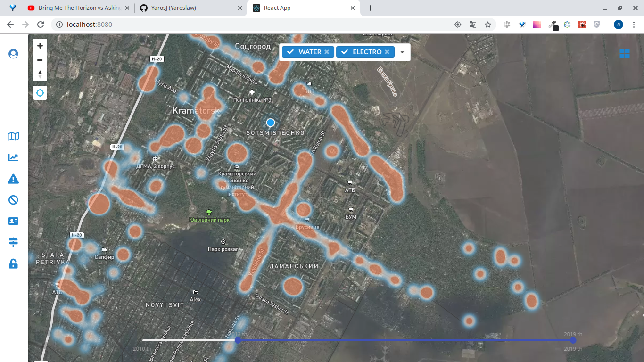Image resolution: width=644 pixels, height=362 pixels.
Task: Open the warning triangle sidebar icon
Action: point(13,179)
